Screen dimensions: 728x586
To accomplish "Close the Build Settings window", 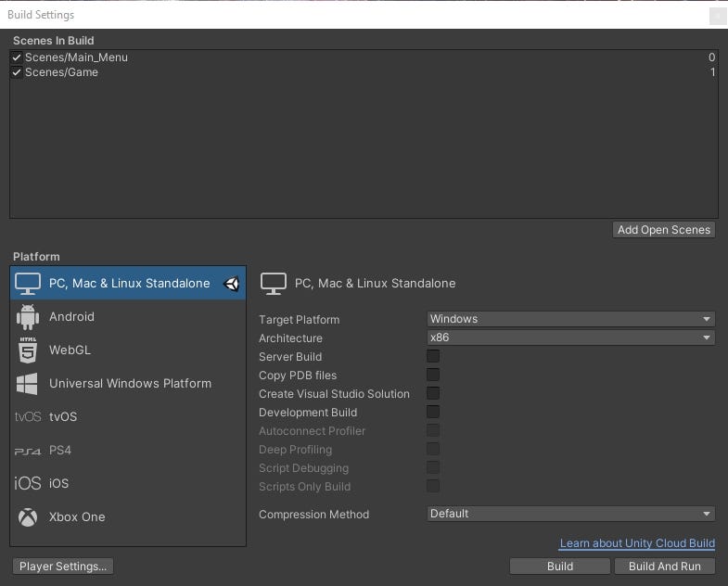I will coord(718,16).
